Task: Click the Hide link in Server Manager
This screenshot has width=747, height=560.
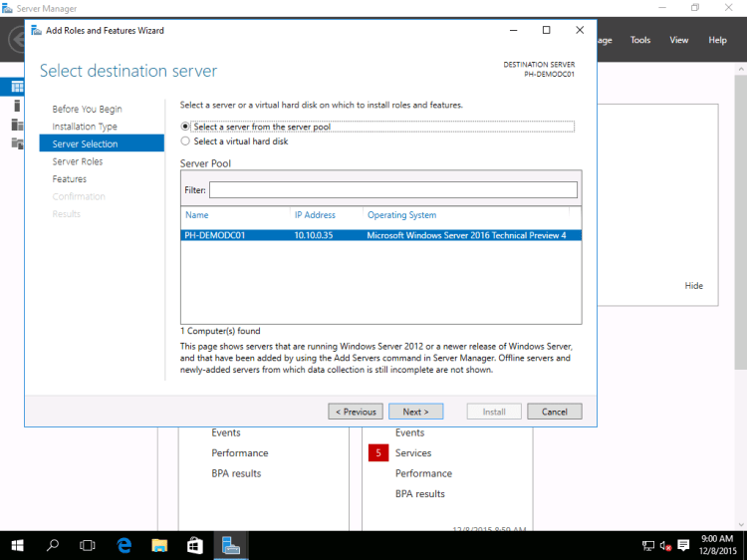Action: click(x=693, y=286)
